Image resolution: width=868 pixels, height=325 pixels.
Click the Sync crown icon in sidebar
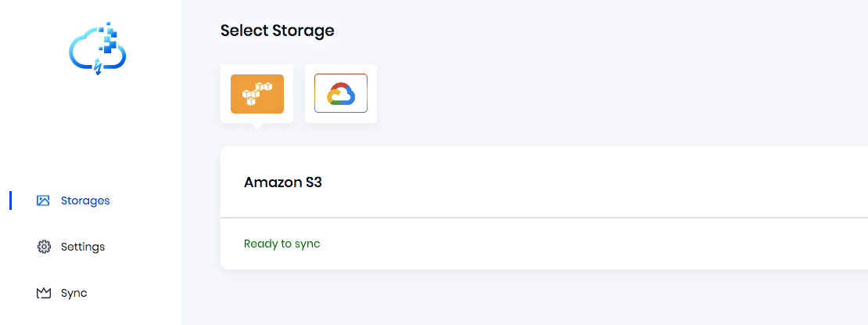[44, 293]
